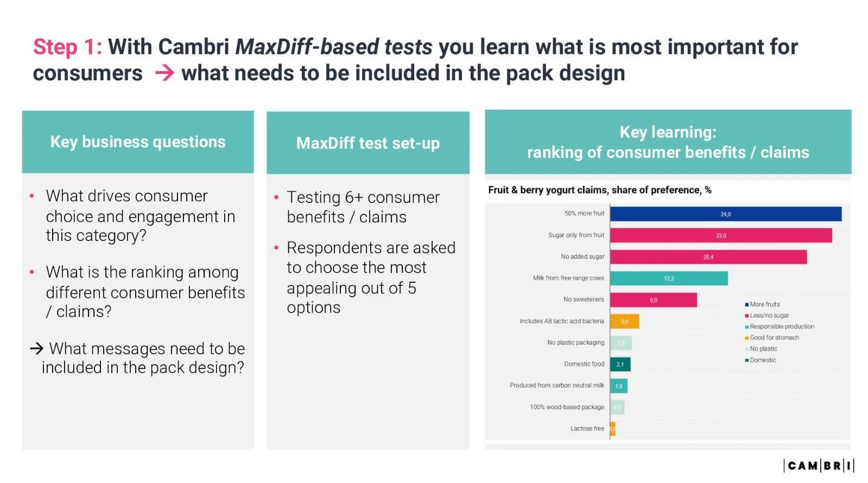Click the 'Key business questions' header
This screenshot has width=868, height=483.
tap(138, 142)
